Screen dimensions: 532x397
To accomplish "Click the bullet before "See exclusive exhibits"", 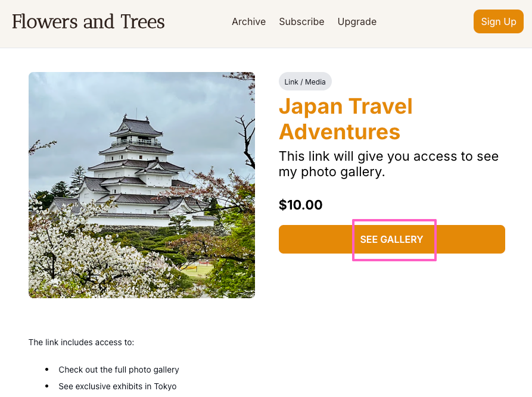I will [x=48, y=386].
